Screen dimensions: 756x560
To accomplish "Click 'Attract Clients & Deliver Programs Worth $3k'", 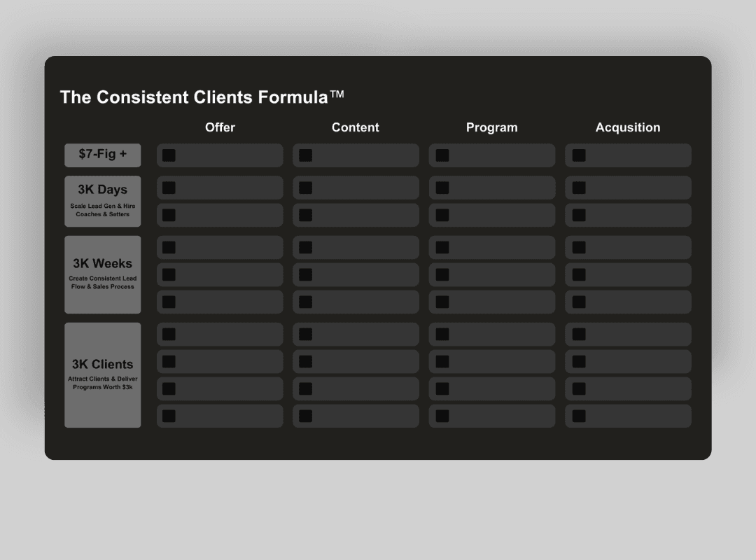I will tap(103, 383).
